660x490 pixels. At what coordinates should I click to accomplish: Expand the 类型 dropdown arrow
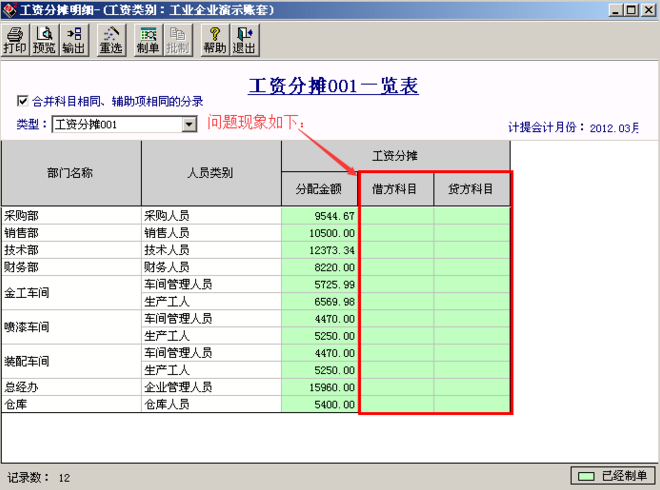(x=189, y=125)
